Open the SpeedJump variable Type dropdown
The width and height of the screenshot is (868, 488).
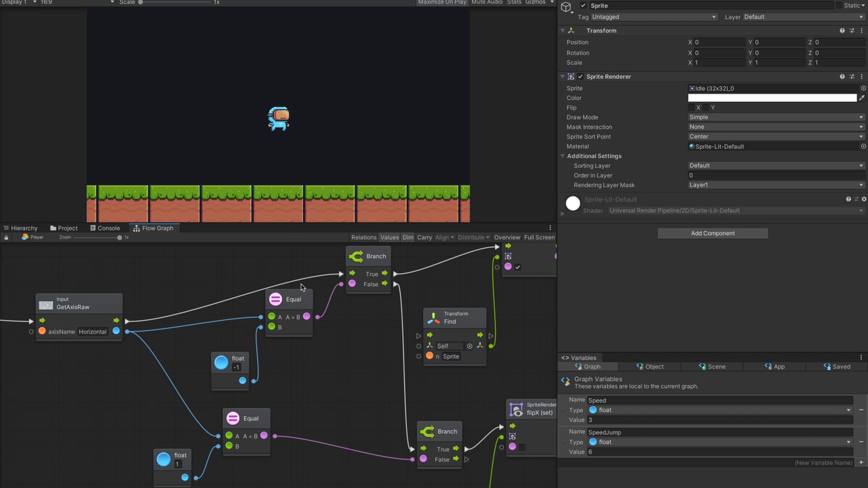click(719, 442)
